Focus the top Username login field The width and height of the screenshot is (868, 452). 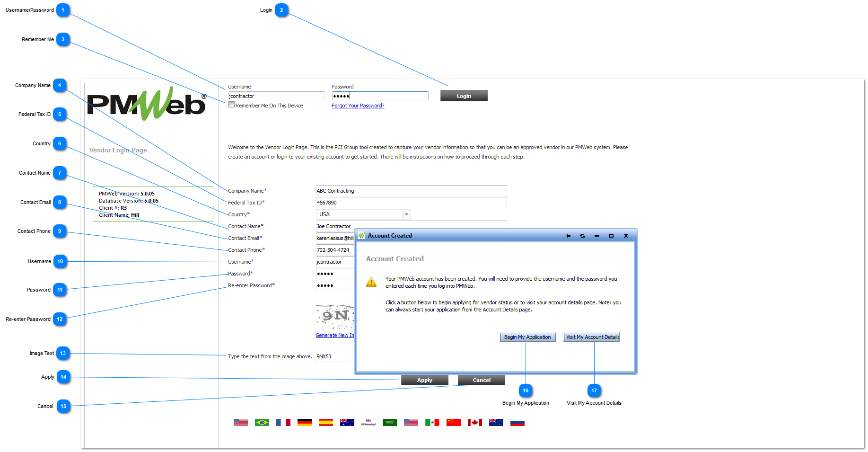tap(276, 96)
